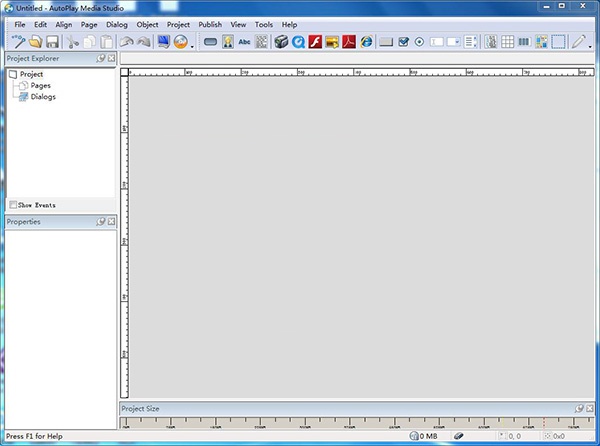Insert a PDF object from toolbar

coord(350,42)
